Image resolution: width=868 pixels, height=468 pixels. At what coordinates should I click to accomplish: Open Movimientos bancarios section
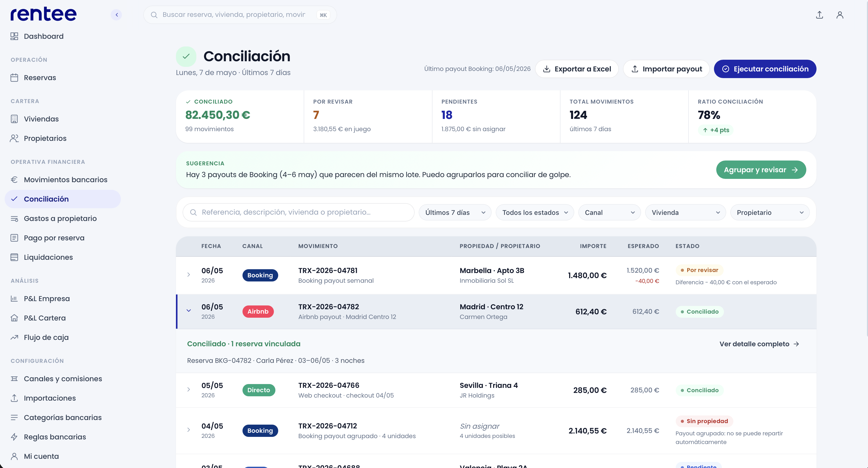(63, 180)
